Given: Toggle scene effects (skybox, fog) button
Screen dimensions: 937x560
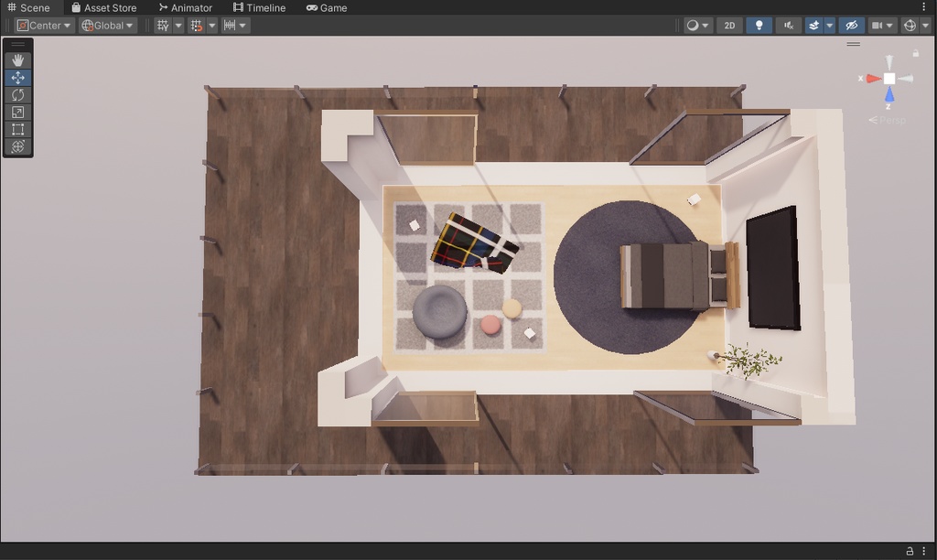Looking at the screenshot, I should [x=813, y=26].
